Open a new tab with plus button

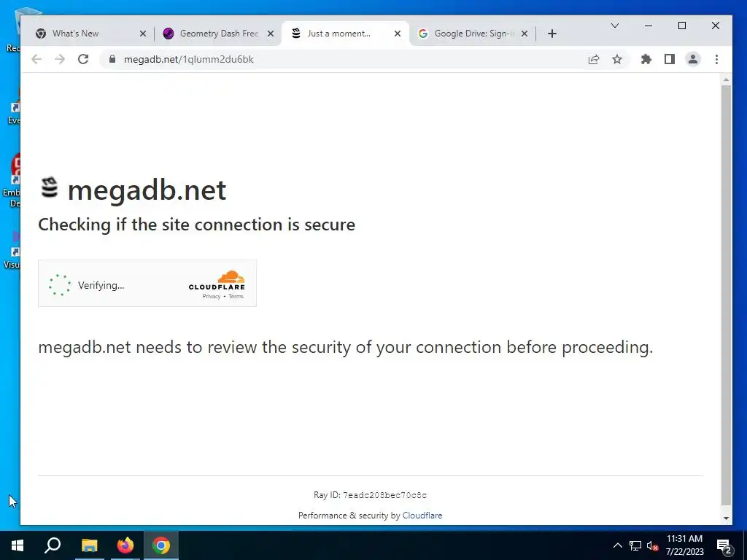point(551,34)
